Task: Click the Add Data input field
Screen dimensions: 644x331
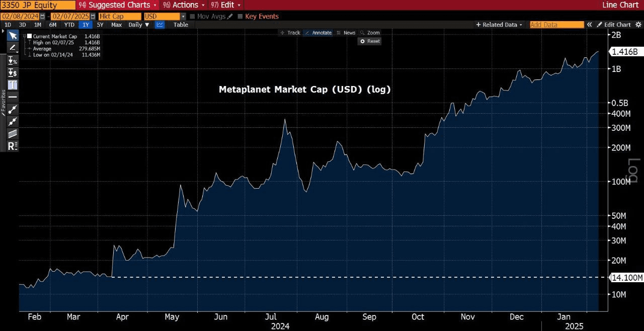Action: (x=556, y=25)
